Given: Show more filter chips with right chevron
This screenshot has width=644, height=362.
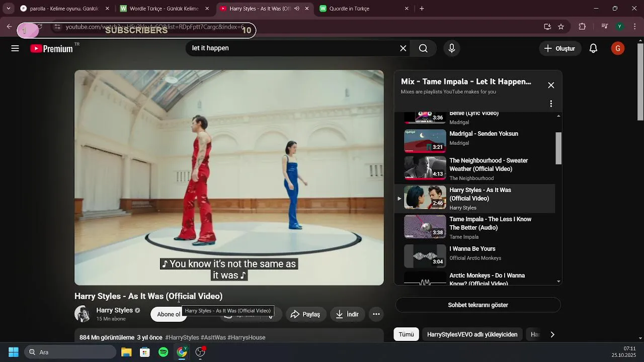Looking at the screenshot, I should pyautogui.click(x=552, y=334).
